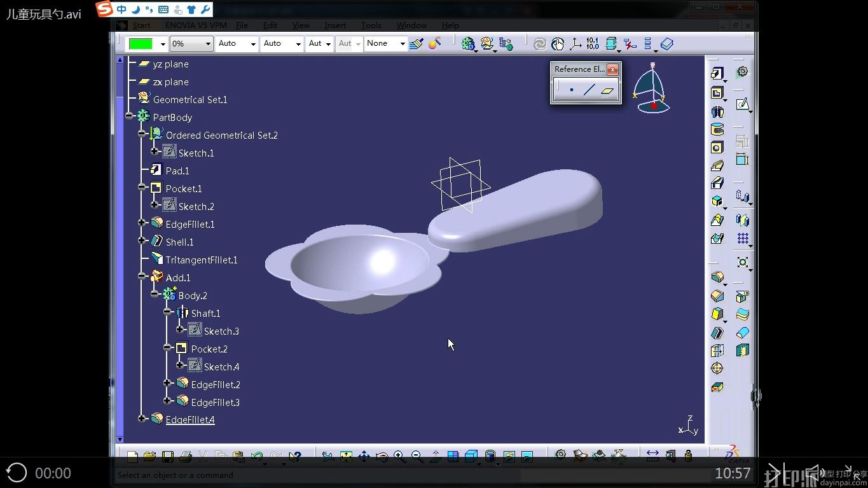
Task: Click the Print icon in bottom toolbar
Action: coord(186,456)
